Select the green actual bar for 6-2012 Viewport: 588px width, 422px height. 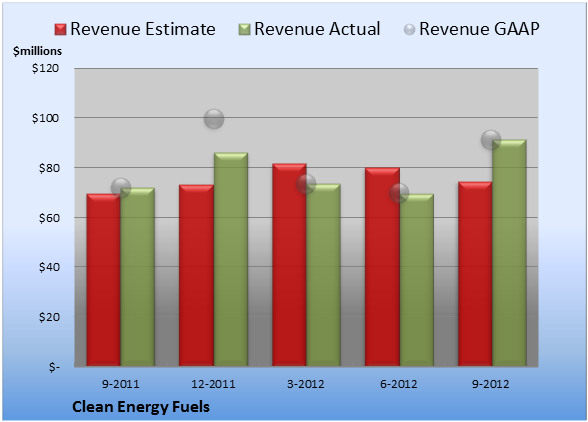tap(417, 280)
